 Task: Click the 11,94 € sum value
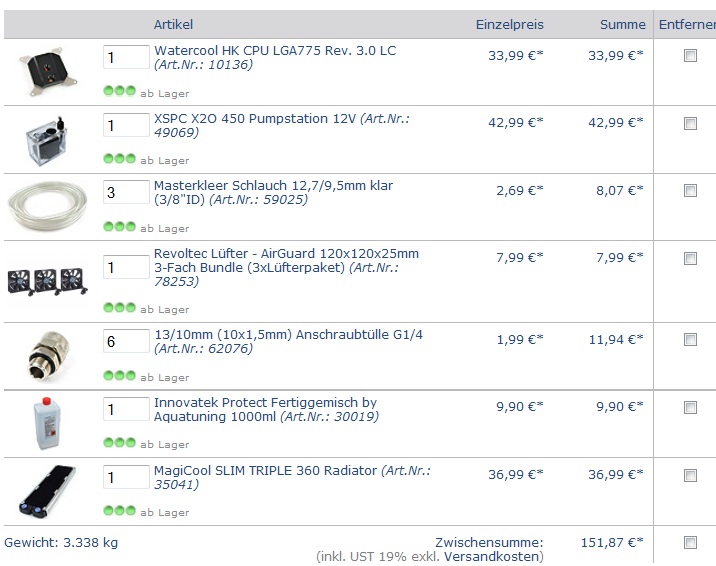coord(616,340)
